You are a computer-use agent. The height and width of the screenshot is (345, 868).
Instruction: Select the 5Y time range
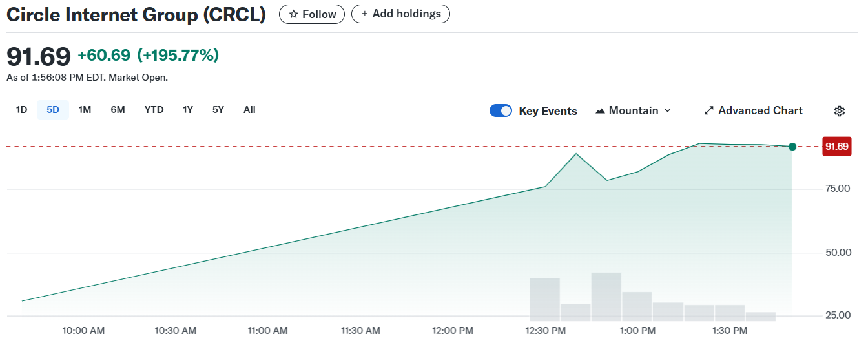tap(218, 110)
